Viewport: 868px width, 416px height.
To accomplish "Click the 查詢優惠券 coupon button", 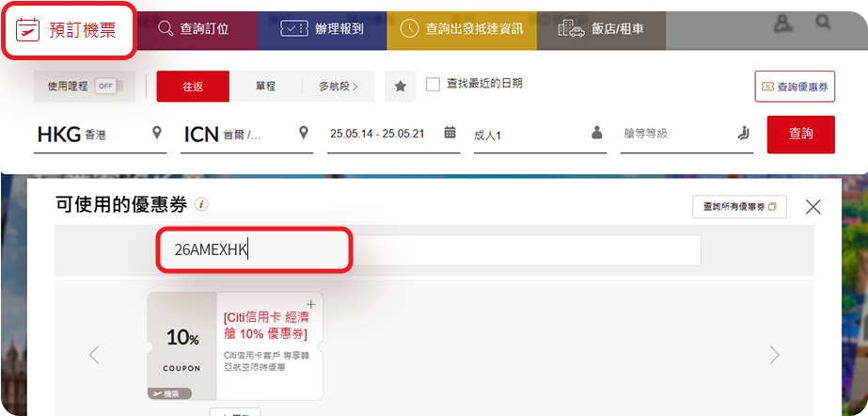I will (794, 86).
